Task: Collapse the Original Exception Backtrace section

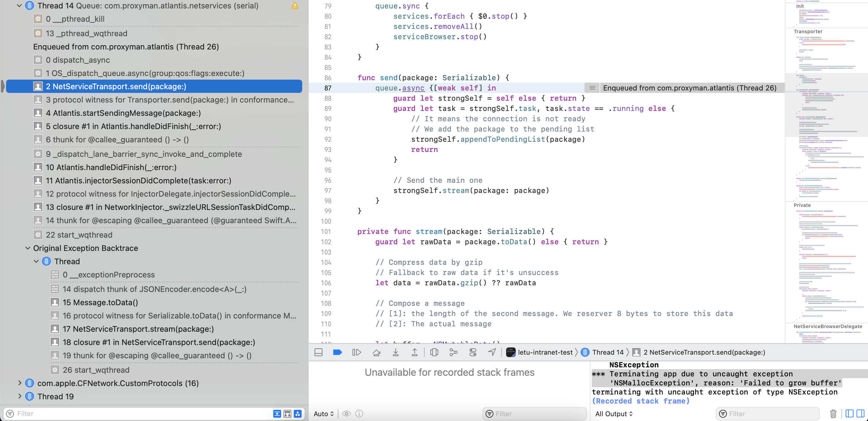Action: 27,248
